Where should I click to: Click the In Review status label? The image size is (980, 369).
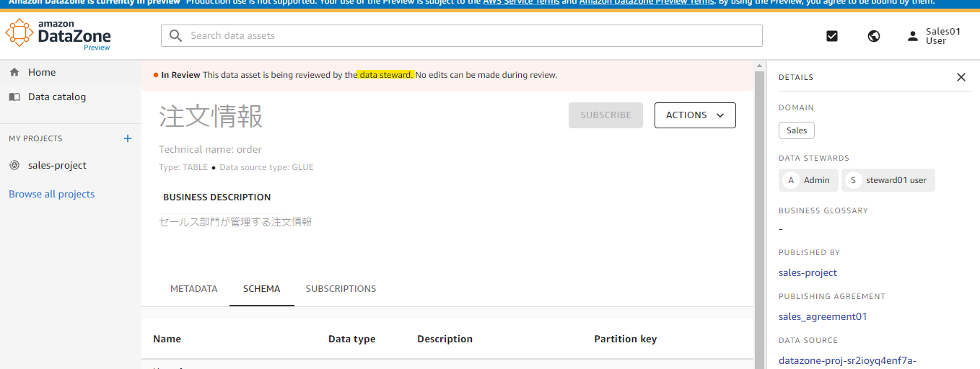[180, 75]
